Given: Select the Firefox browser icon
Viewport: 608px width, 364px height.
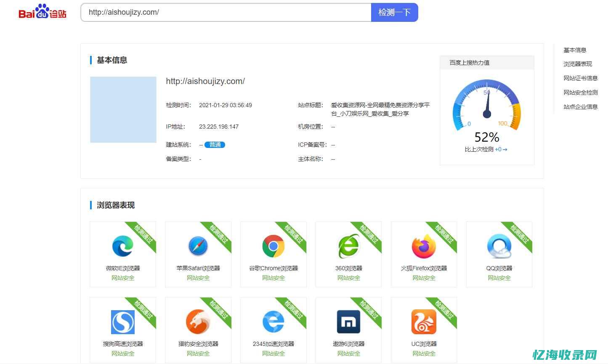Looking at the screenshot, I should pyautogui.click(x=424, y=246).
